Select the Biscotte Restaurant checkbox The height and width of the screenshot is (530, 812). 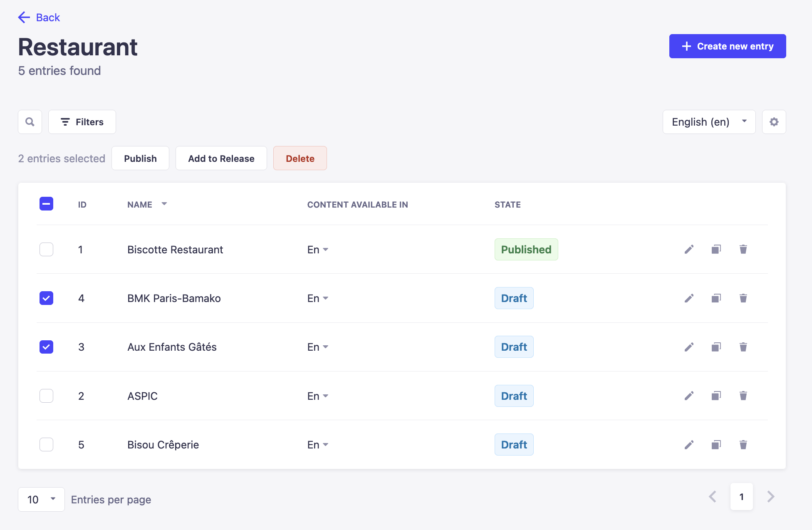pos(46,249)
